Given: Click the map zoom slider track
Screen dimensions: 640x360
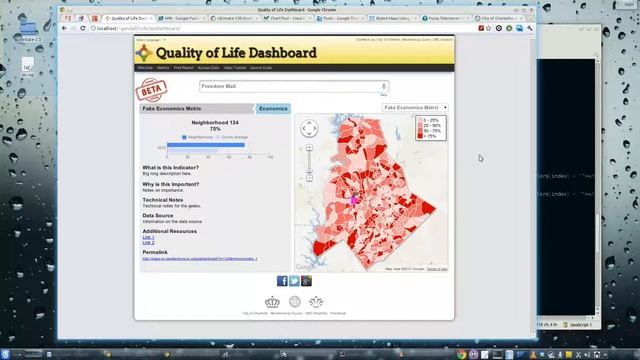Looking at the screenshot, I should pos(309,161).
